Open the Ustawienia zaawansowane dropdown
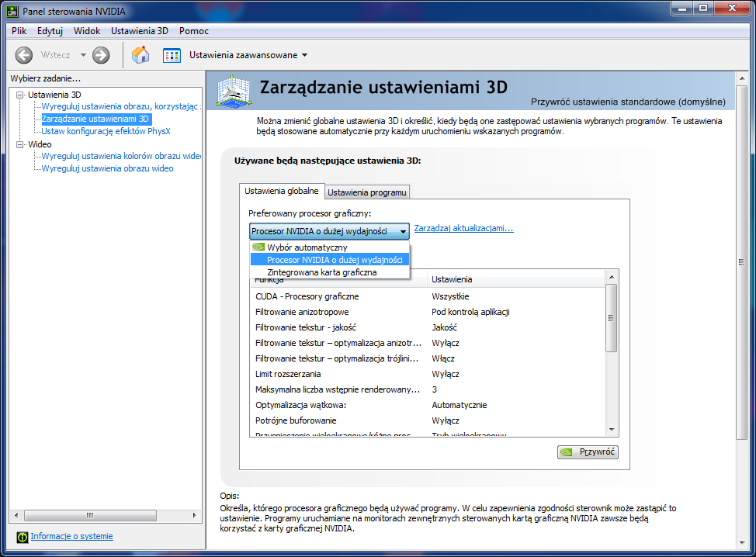Image resolution: width=756 pixels, height=557 pixels. point(248,55)
